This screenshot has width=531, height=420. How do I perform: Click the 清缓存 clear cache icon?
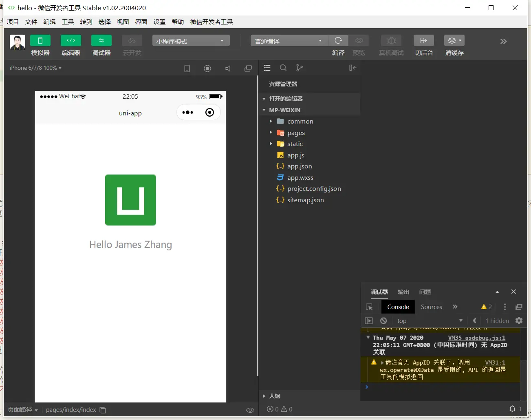pyautogui.click(x=454, y=40)
